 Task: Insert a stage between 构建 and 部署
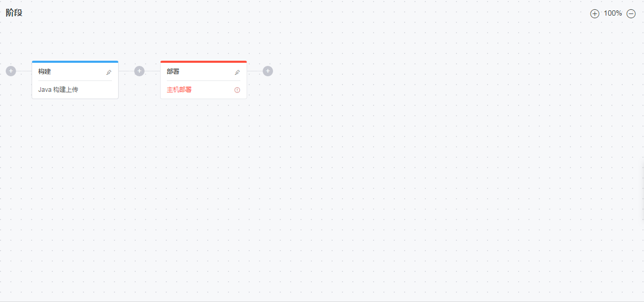coord(139,71)
